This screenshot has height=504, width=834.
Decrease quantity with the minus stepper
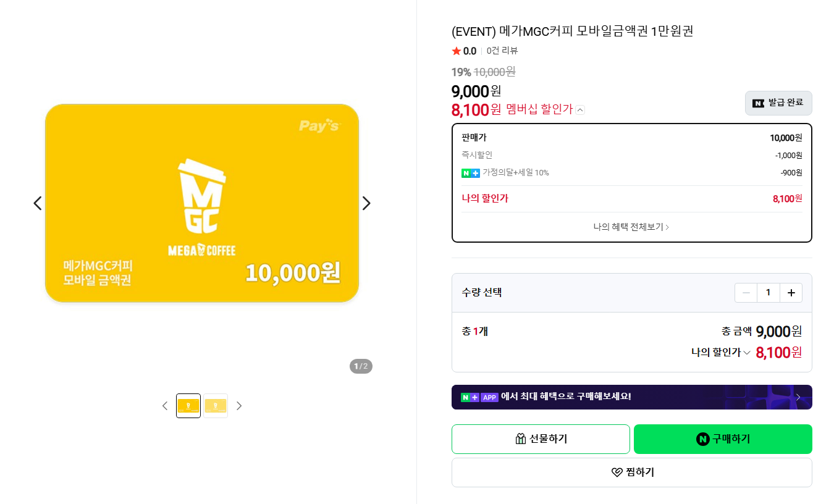[746, 292]
